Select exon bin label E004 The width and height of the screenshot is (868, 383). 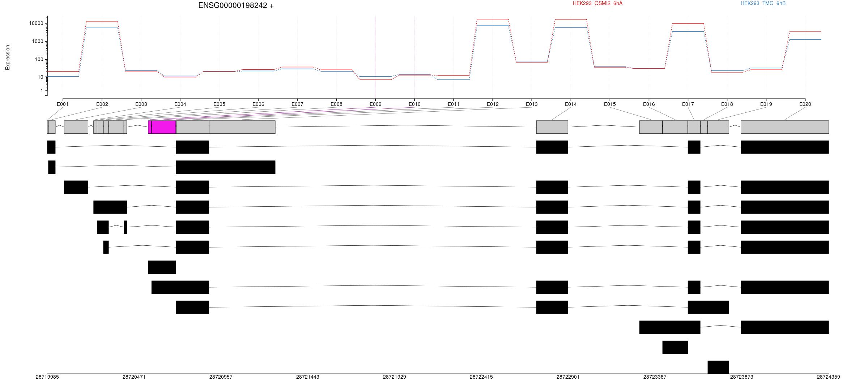tap(180, 104)
